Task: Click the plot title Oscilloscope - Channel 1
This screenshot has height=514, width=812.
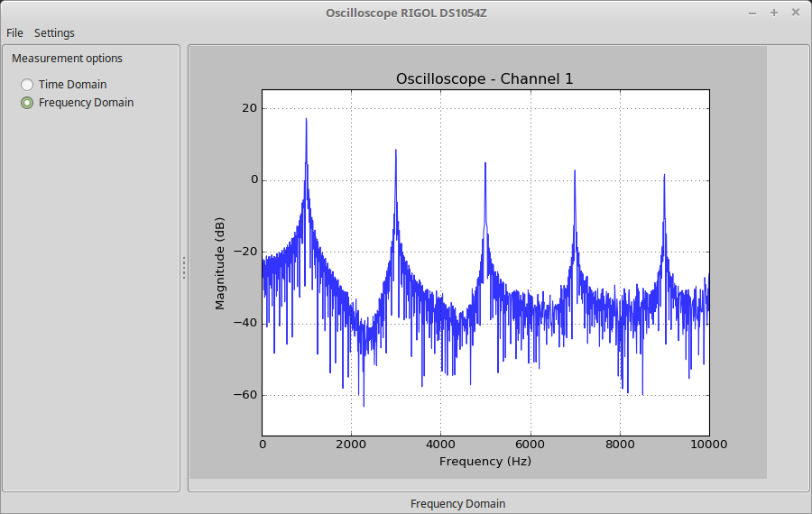Action: click(484, 79)
